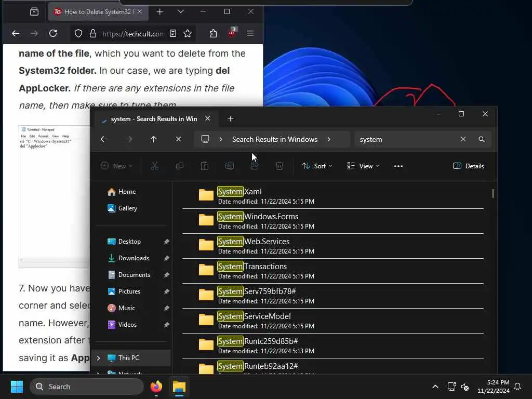Viewport: 532px width, 399px height.
Task: Select the 'system - Search Results' Explorer tab
Action: click(154, 119)
